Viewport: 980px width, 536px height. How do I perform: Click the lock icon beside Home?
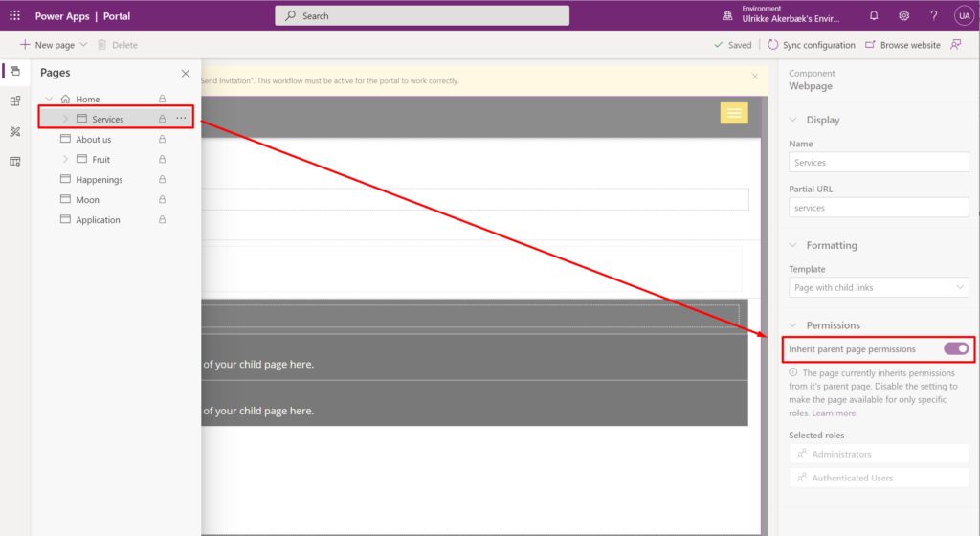point(162,99)
